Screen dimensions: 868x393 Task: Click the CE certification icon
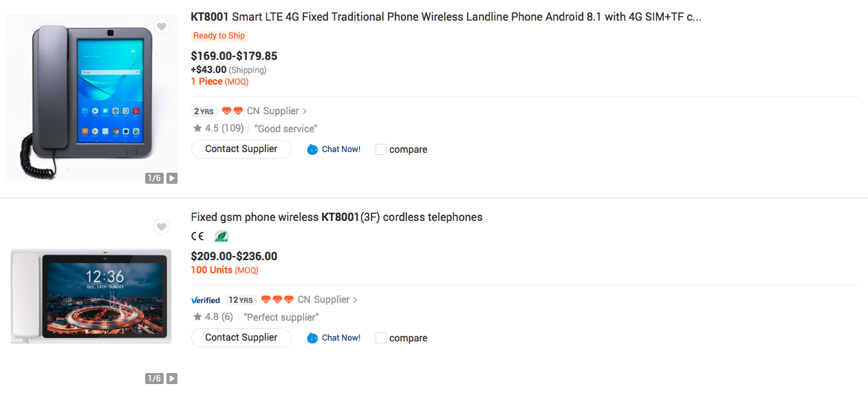point(197,236)
